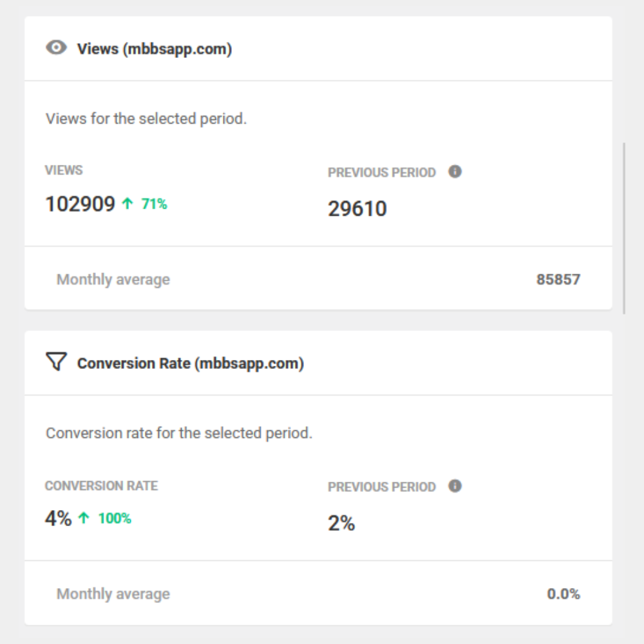Viewport: 644px width, 644px height.
Task: Click Monthly average label in Conversion Rate card
Action: click(x=113, y=594)
